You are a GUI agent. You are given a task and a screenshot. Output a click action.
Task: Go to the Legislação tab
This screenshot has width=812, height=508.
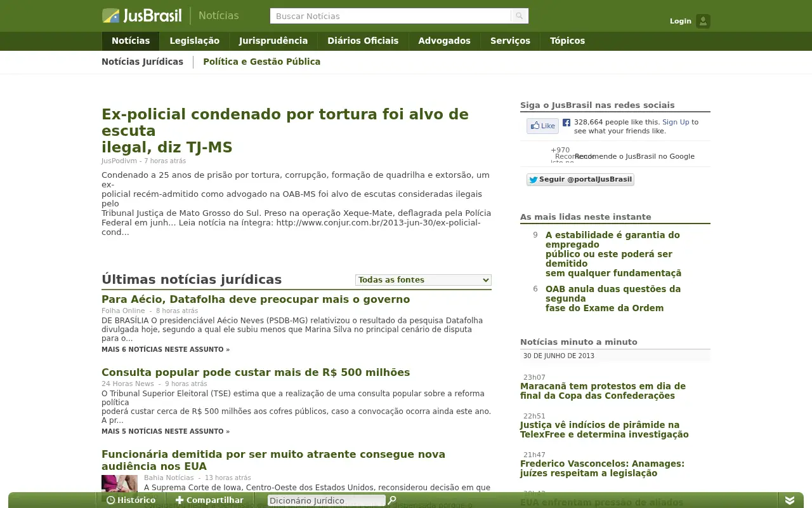pos(194,41)
